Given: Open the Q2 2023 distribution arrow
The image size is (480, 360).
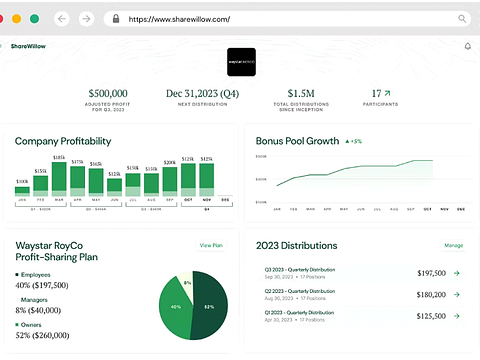Looking at the screenshot, I should (x=457, y=295).
